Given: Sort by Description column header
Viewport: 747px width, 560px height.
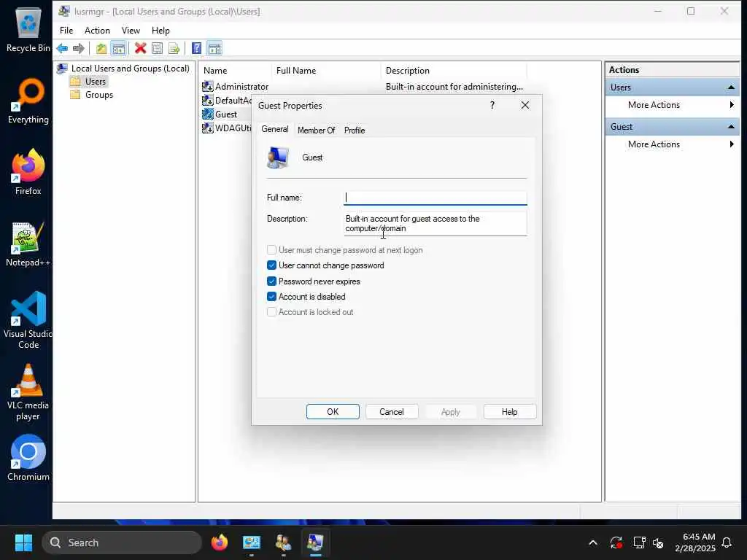Looking at the screenshot, I should (x=454, y=71).
